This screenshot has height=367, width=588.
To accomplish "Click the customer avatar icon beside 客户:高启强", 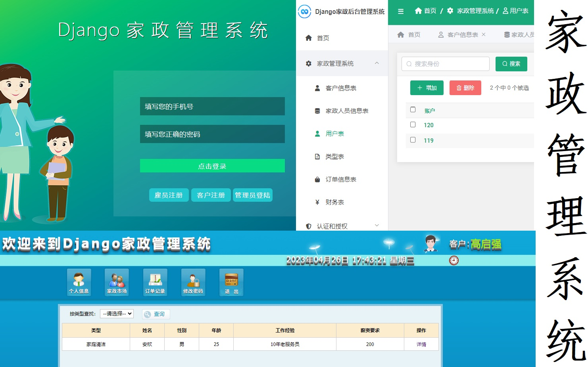I will 431,243.
